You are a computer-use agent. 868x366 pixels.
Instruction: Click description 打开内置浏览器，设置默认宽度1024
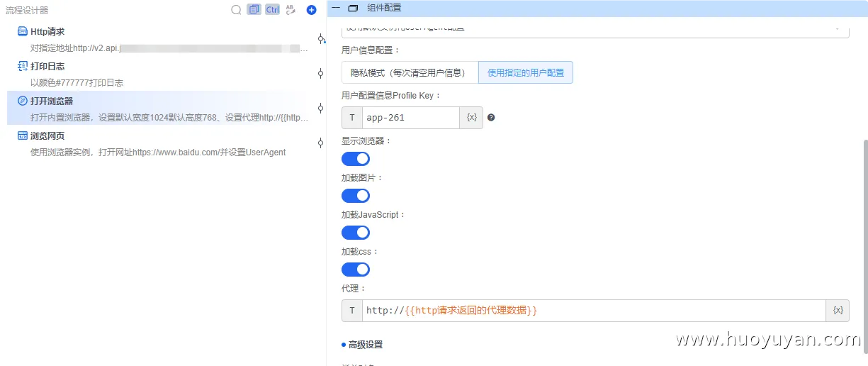169,118
